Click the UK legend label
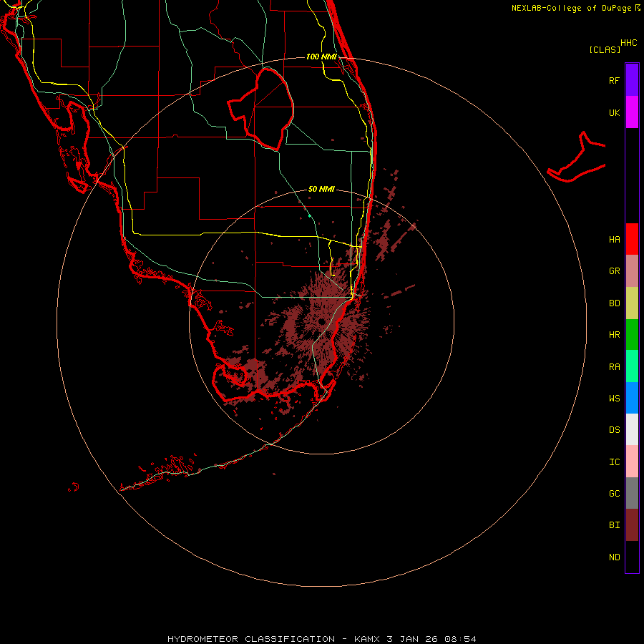The image size is (644, 644). [x=614, y=112]
